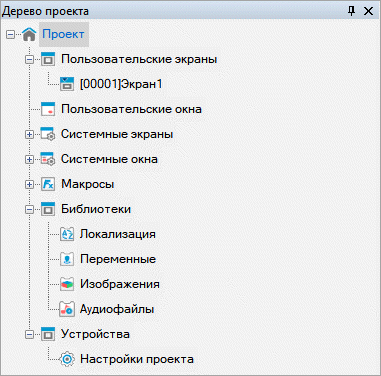The width and height of the screenshot is (381, 376).
Task: Click the gear icon for Настройки проекта
Action: click(x=67, y=359)
